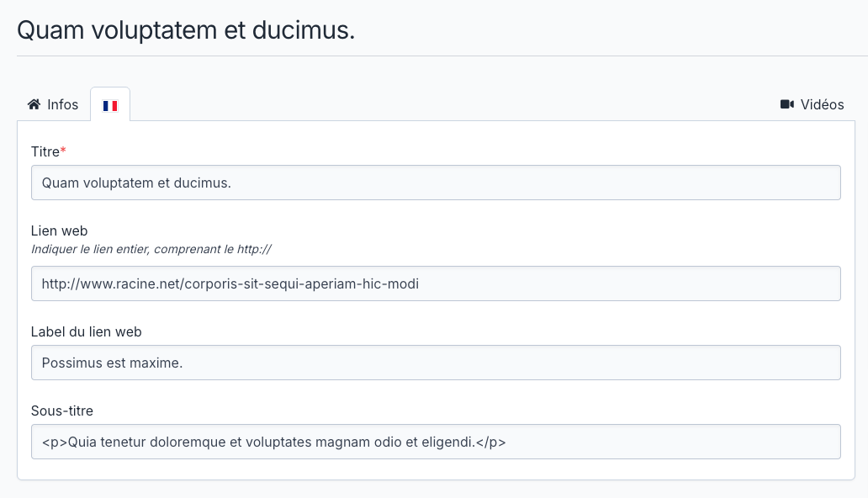Image resolution: width=868 pixels, height=498 pixels.
Task: Click the Sous-titre label
Action: [x=61, y=411]
